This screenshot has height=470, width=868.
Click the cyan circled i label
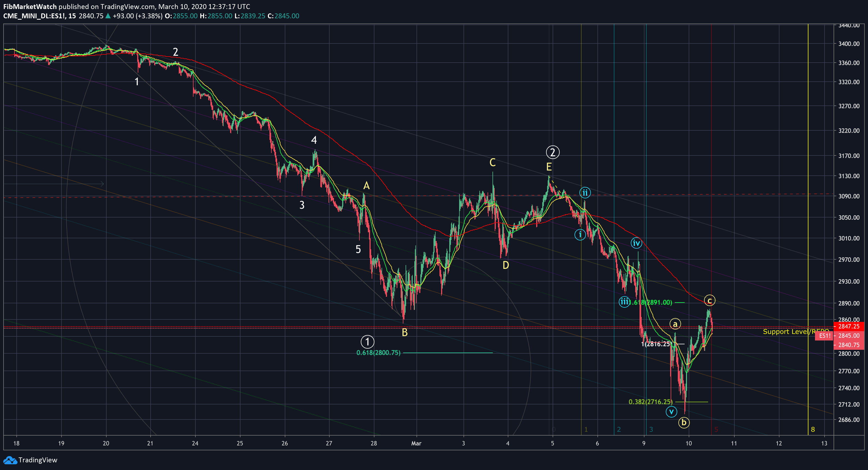pos(580,234)
